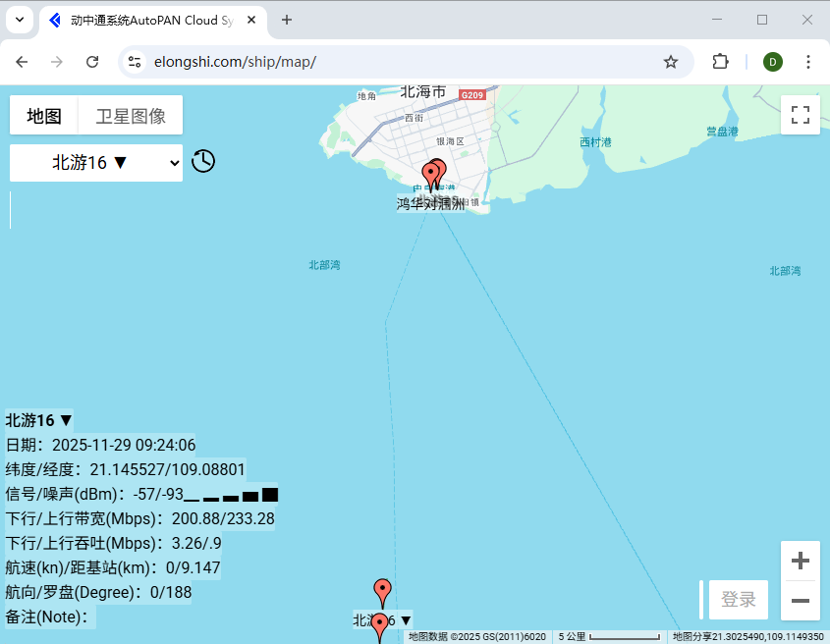Zoom out using the minus icon
Image resolution: width=830 pixels, height=644 pixels.
[800, 600]
